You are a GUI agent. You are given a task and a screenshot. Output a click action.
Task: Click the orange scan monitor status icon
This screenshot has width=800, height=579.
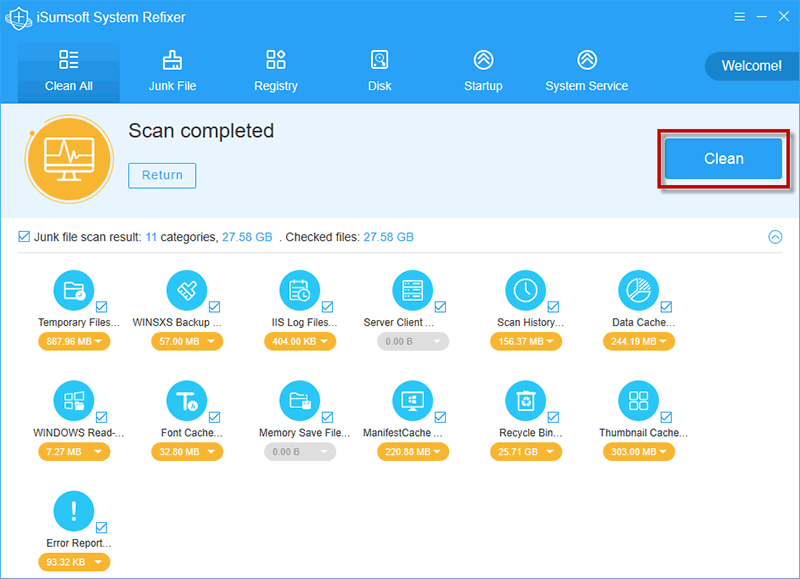click(x=69, y=159)
